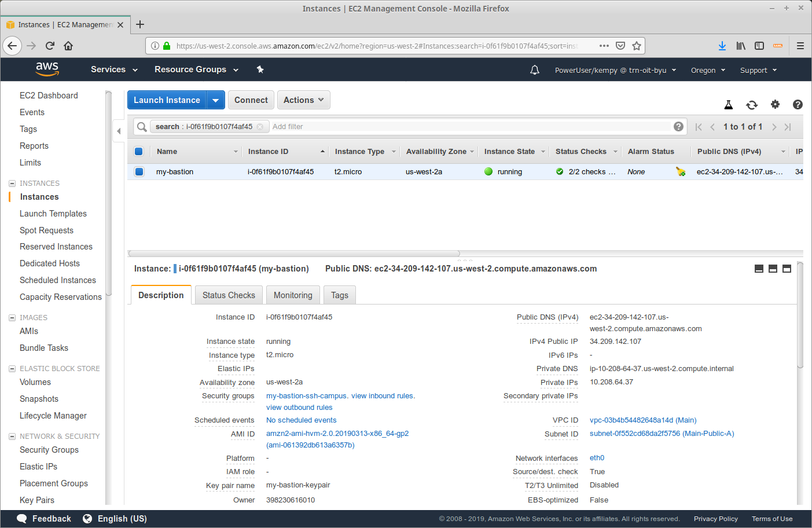Open the Firefox library icon

(741, 46)
